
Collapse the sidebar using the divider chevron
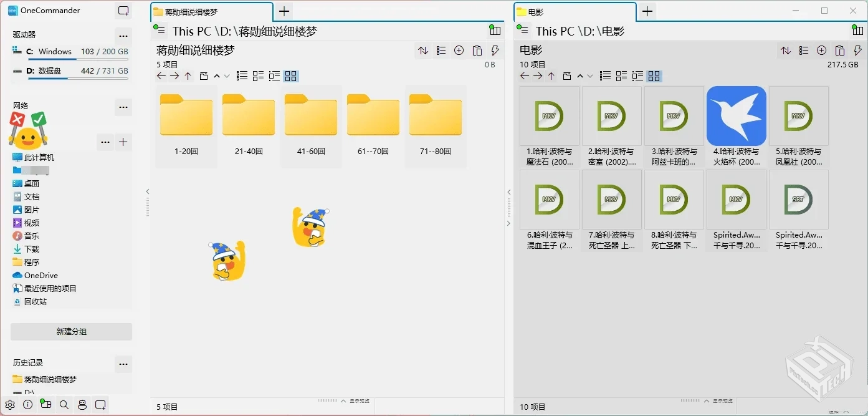[x=148, y=191]
